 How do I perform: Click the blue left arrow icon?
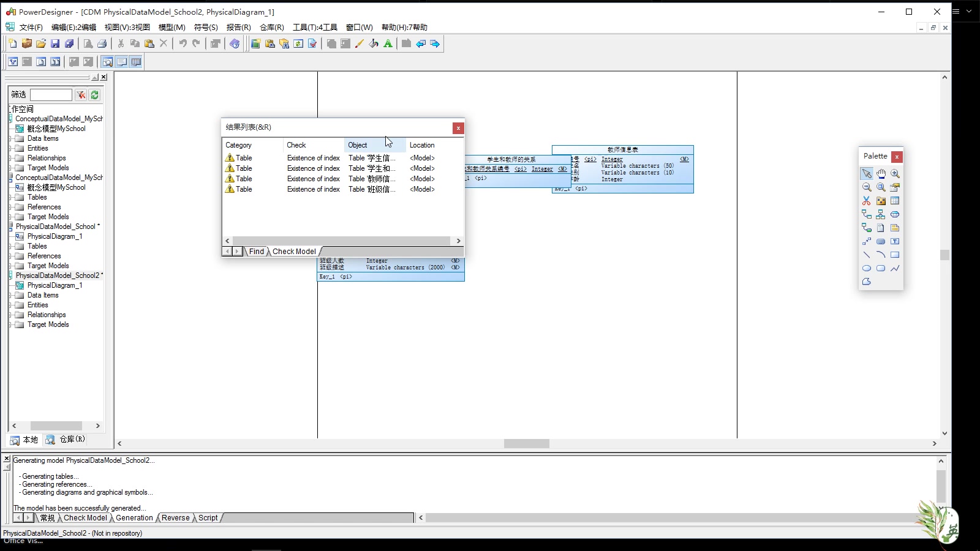coord(421,43)
